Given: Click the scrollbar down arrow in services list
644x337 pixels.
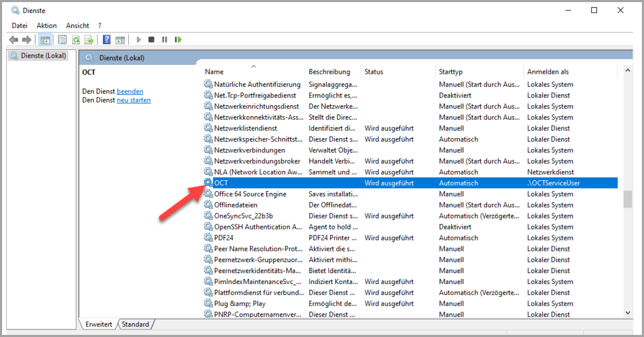Looking at the screenshot, I should pos(628,313).
